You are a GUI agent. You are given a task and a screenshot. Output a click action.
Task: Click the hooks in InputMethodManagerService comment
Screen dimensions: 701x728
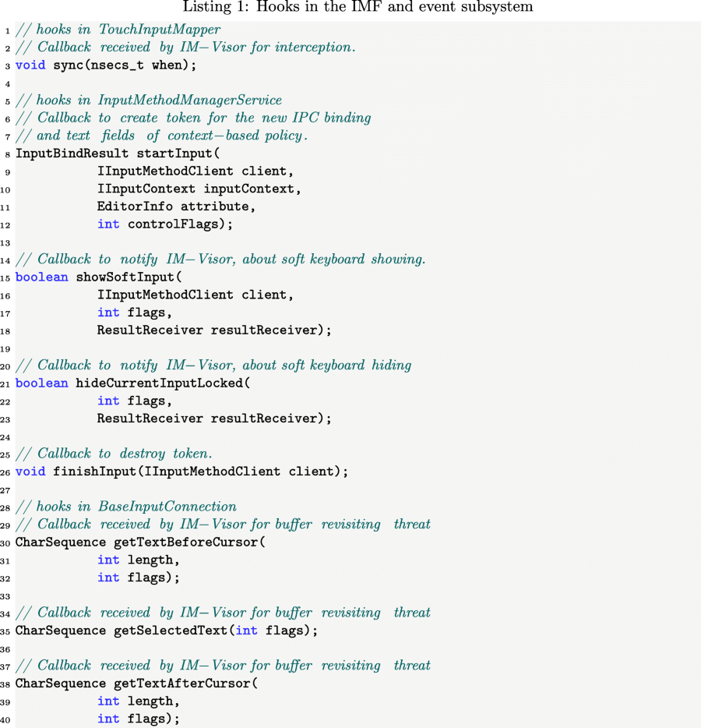[x=148, y=101]
